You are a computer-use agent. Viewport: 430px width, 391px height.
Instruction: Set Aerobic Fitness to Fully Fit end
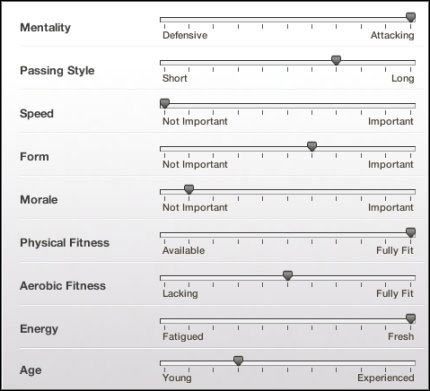(x=411, y=278)
